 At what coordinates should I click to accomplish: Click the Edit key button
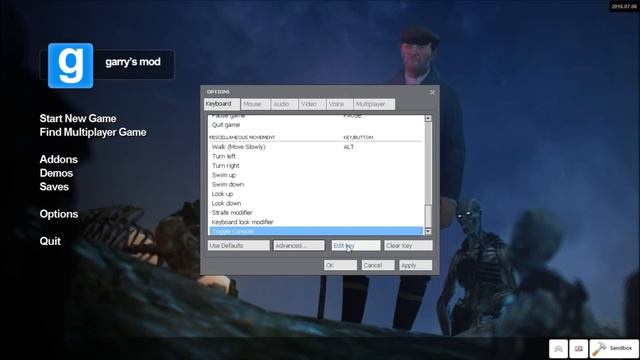(356, 245)
